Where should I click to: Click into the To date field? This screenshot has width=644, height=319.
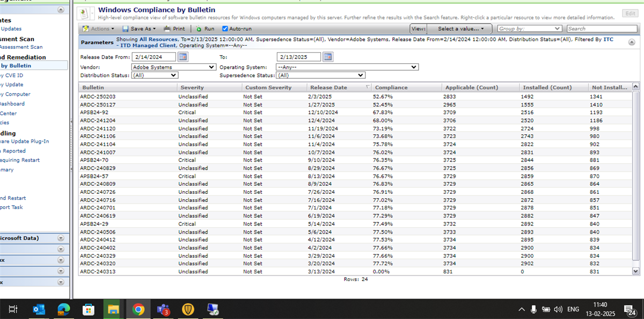(299, 57)
